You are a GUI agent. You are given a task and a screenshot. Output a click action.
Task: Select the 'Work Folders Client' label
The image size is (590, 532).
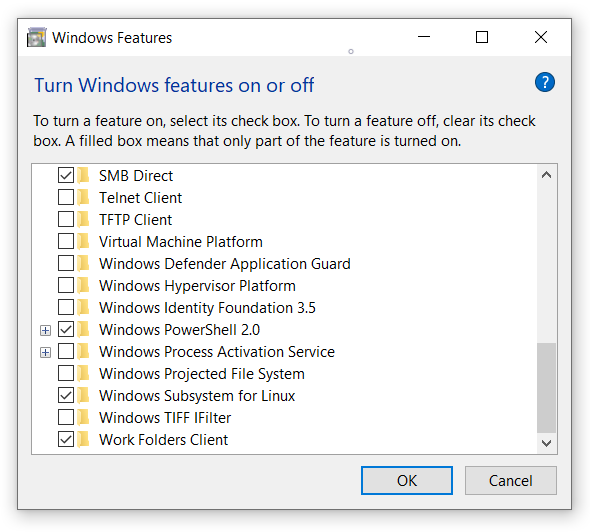163,440
